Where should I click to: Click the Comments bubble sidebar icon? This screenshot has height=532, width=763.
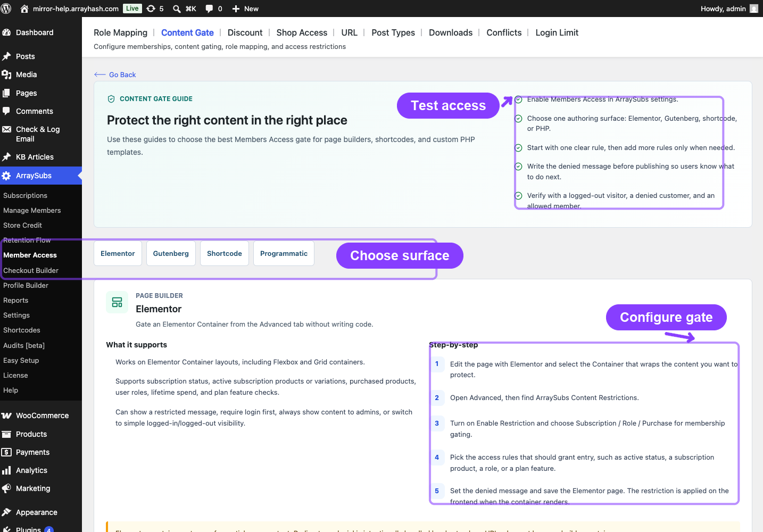pyautogui.click(x=6, y=111)
